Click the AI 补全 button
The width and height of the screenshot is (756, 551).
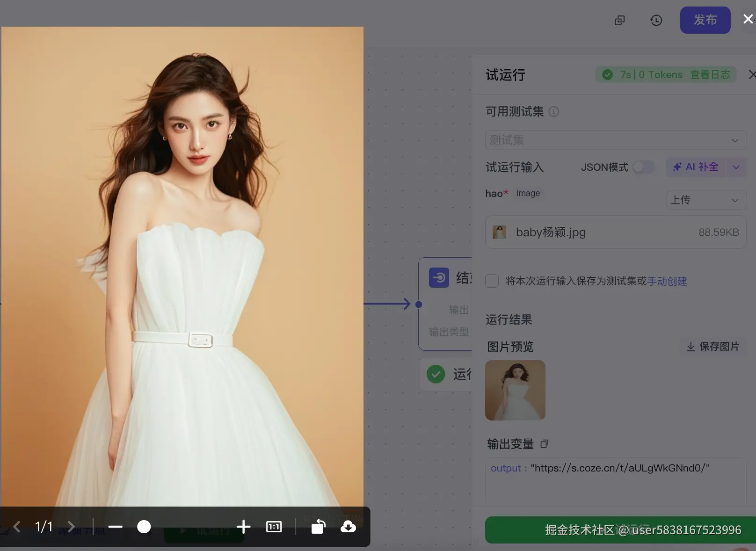point(696,167)
